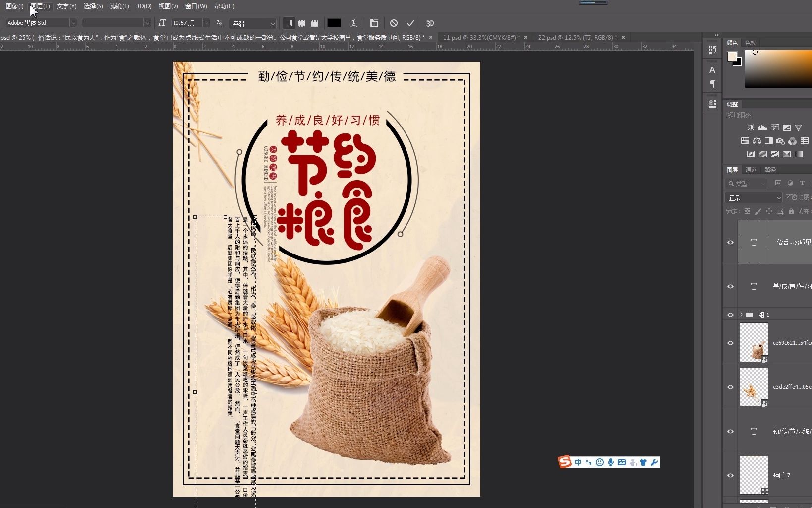
Task: Open the 3D panel icon in the dock
Action: 713,104
